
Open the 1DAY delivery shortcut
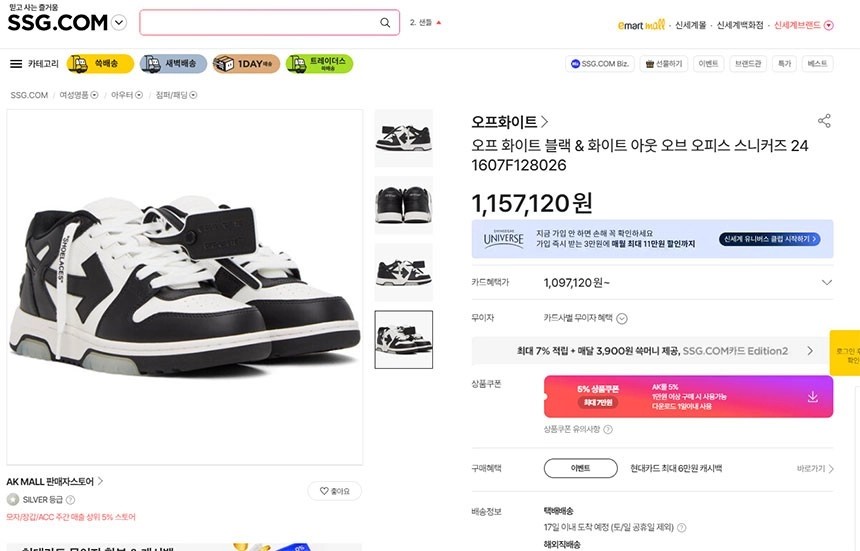(246, 64)
